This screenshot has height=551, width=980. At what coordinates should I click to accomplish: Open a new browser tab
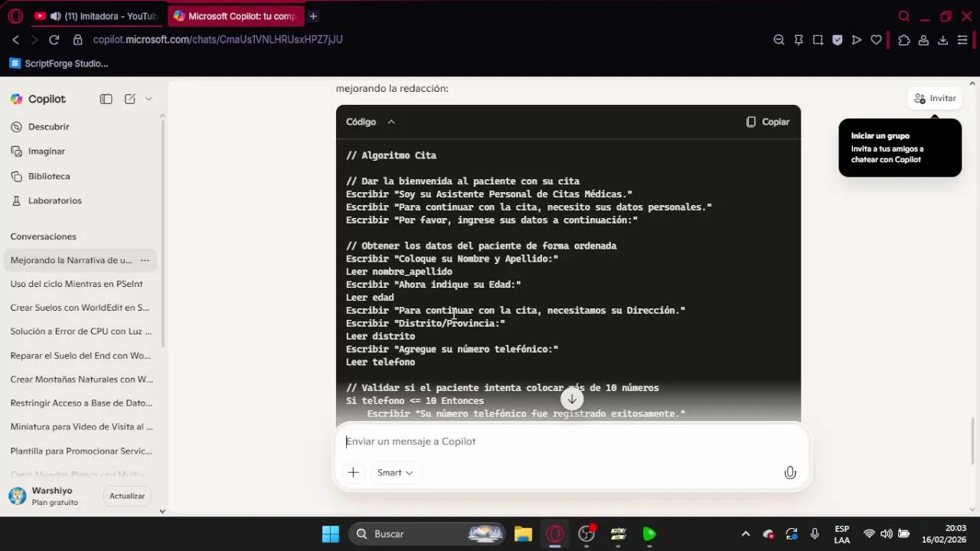tap(313, 16)
